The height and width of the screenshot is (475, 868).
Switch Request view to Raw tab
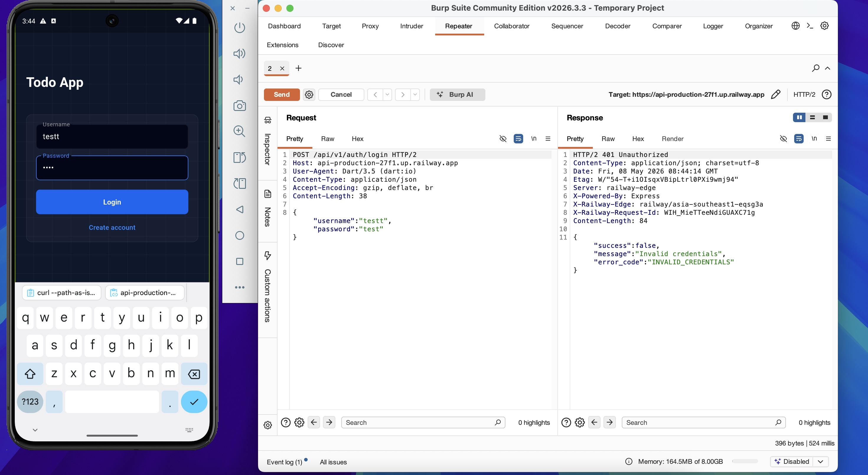327,139
